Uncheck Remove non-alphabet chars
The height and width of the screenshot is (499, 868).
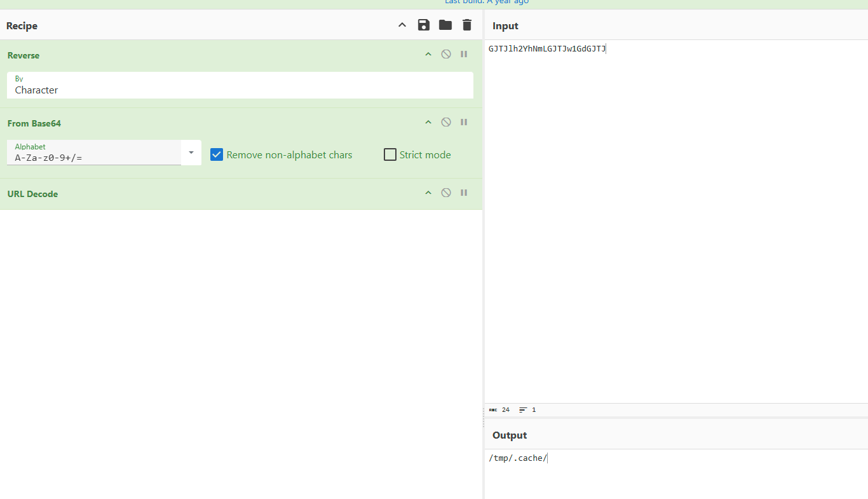(217, 154)
